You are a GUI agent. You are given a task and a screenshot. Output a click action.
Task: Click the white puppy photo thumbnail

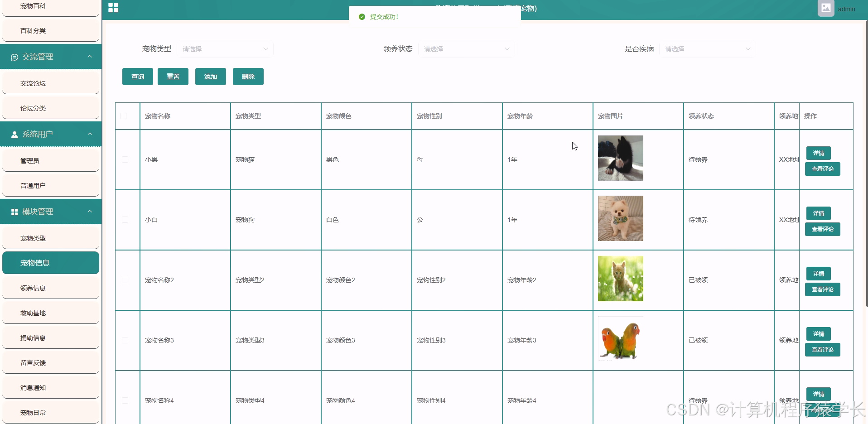(621, 218)
